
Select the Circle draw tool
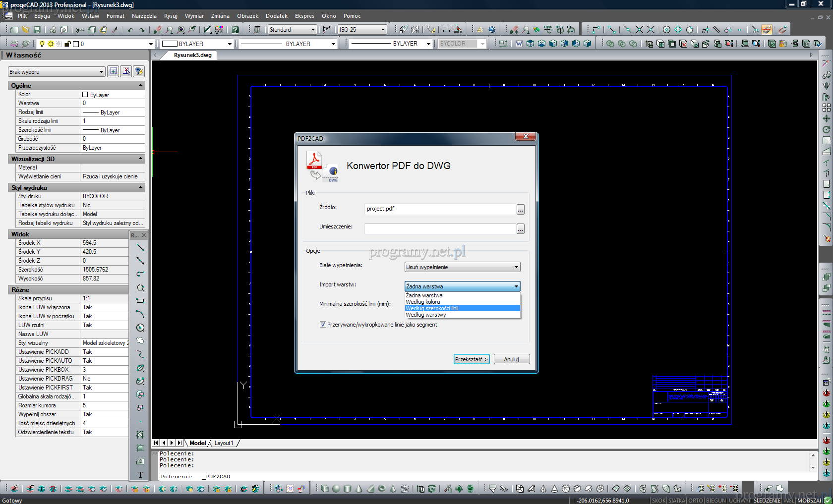[140, 328]
